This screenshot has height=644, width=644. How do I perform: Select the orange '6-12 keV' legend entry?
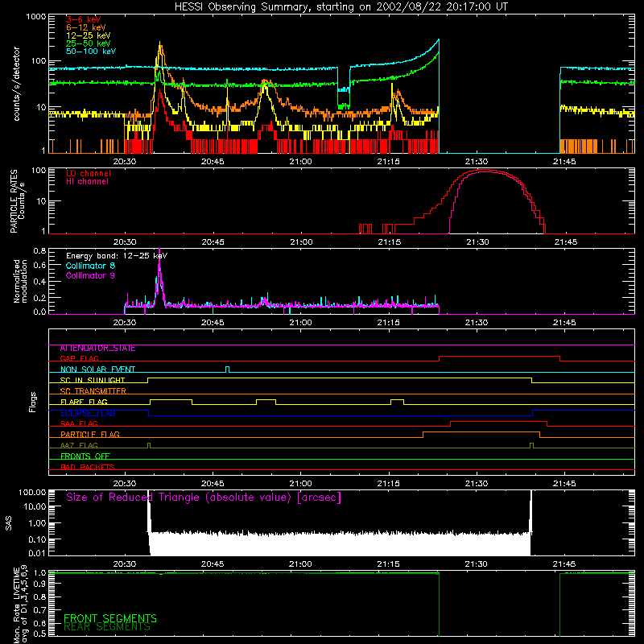(86, 27)
